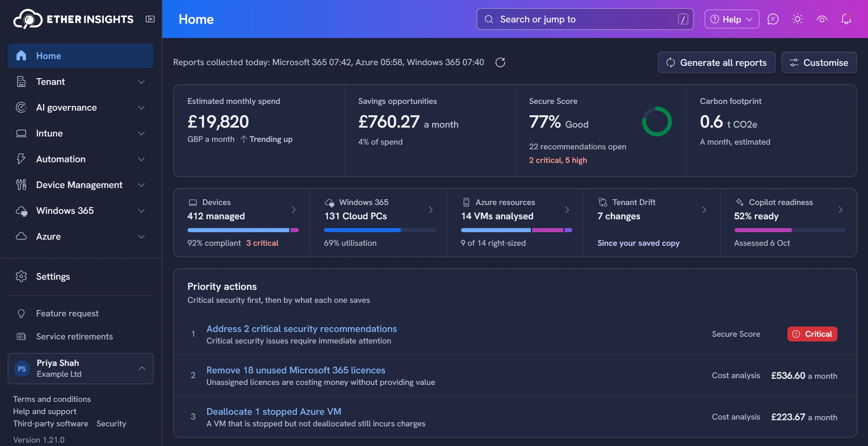Open Deallocate 1 stopped Azure VM link
868x446 pixels.
[x=273, y=411]
